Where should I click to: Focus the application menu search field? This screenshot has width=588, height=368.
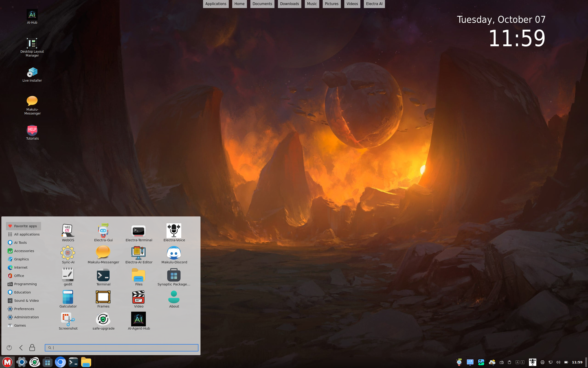[122, 348]
